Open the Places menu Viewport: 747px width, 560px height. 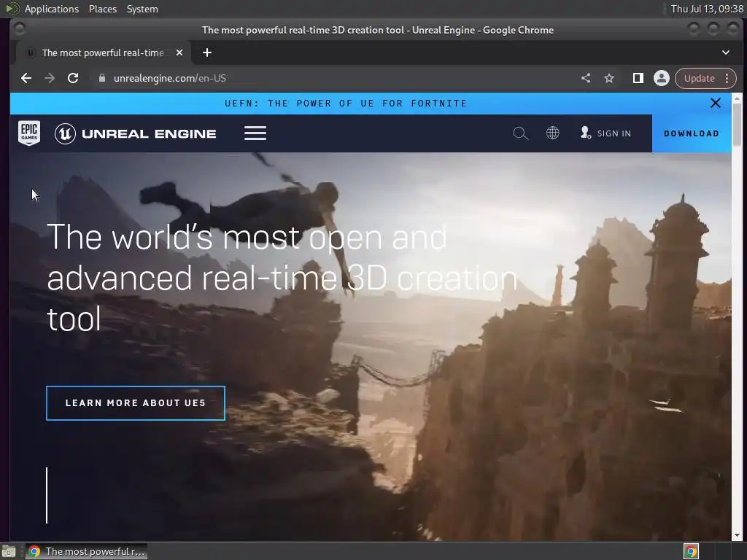(103, 9)
